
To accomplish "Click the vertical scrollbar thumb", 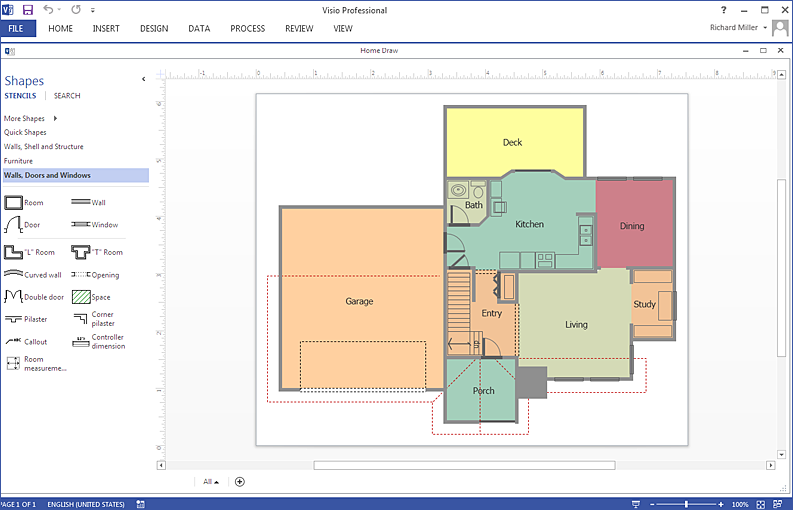I will click(x=781, y=267).
